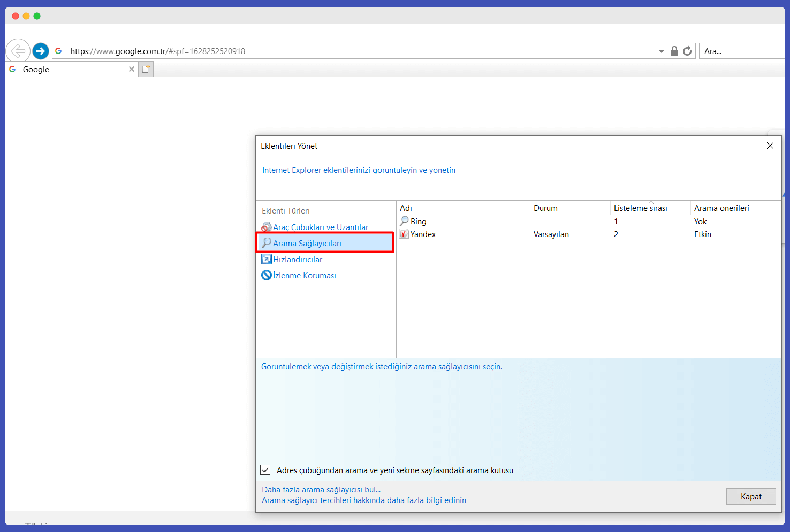Select Araç Çubukları ve Uzantılar category
Viewport: 790px width, 532px height.
pos(321,227)
